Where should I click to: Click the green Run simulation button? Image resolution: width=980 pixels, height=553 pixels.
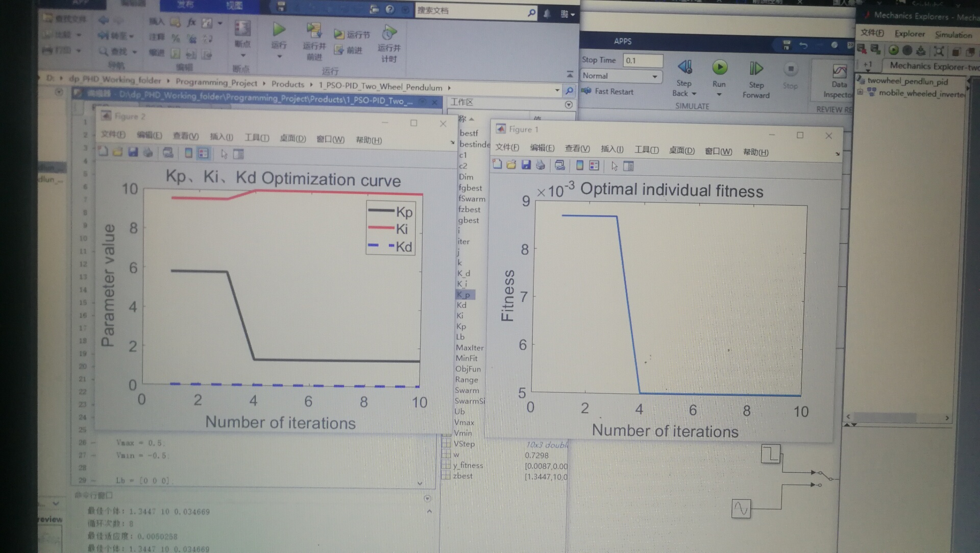[719, 67]
